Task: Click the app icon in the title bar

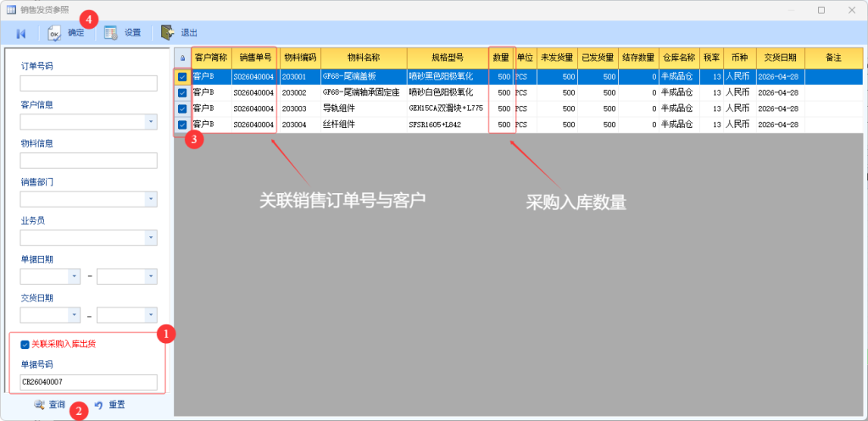Action: pyautogui.click(x=11, y=9)
